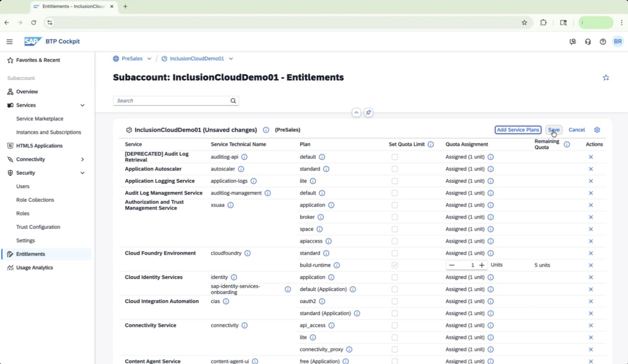Open a new browser tab
Image resolution: width=628 pixels, height=364 pixels.
coord(125,6)
